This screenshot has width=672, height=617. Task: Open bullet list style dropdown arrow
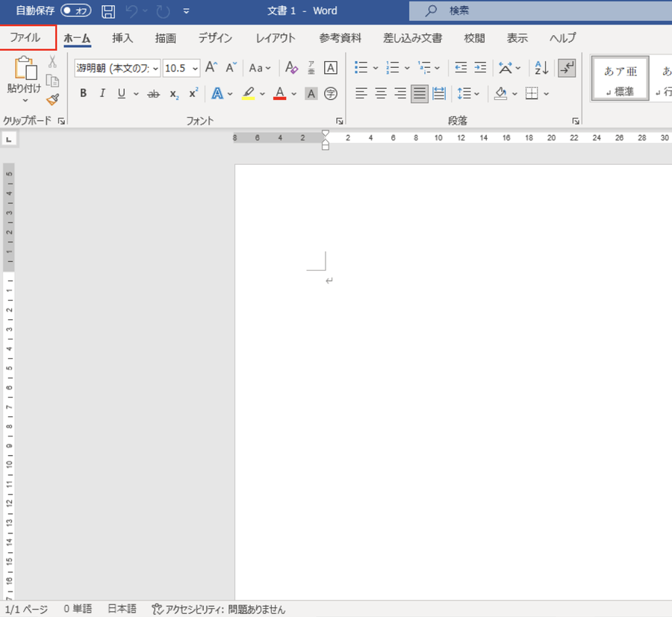[x=376, y=68]
